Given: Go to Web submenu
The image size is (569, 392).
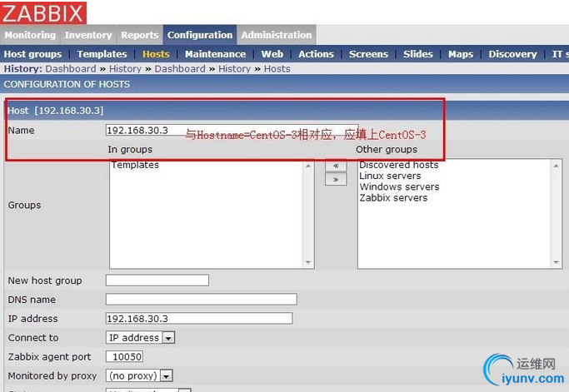Looking at the screenshot, I should tap(272, 54).
